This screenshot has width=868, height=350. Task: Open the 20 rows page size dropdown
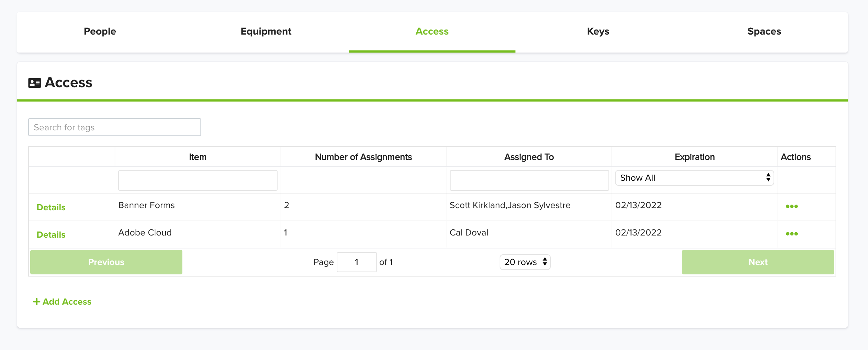(x=525, y=262)
